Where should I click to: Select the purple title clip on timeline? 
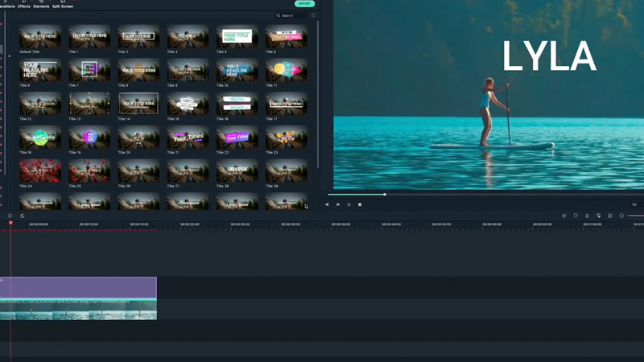tap(79, 287)
